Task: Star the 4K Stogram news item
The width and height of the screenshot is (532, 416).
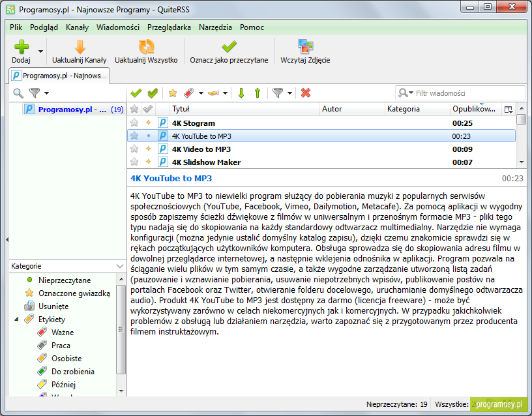Action: click(134, 123)
